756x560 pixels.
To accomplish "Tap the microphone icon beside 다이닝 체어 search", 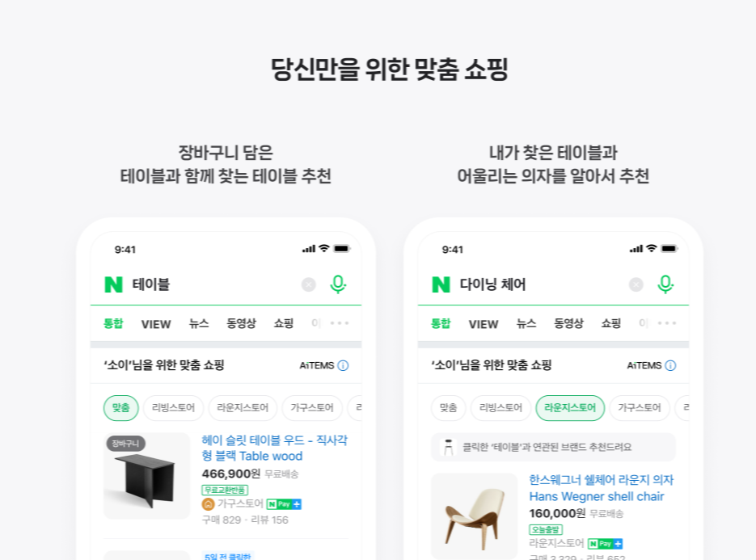I will pyautogui.click(x=665, y=284).
